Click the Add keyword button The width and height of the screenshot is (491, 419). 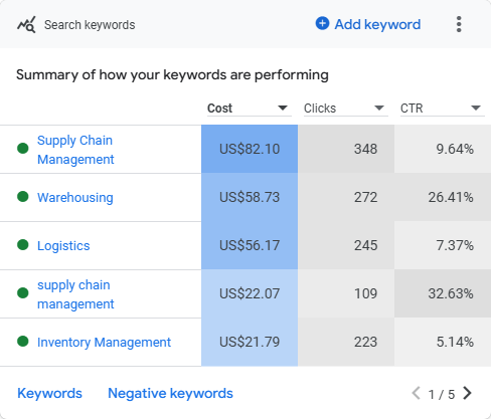(x=368, y=24)
